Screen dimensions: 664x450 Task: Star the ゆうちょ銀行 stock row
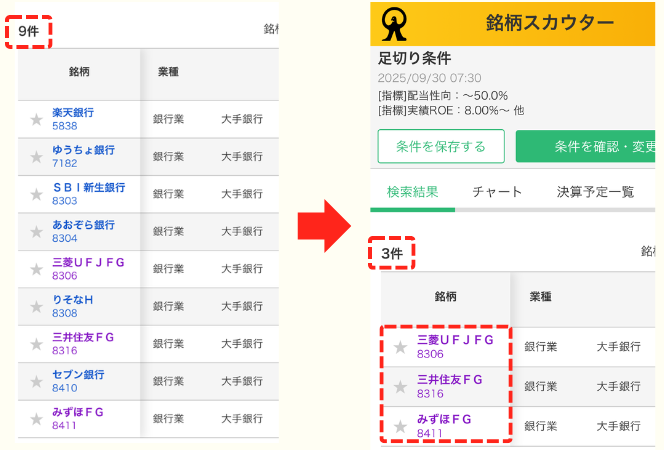36,157
